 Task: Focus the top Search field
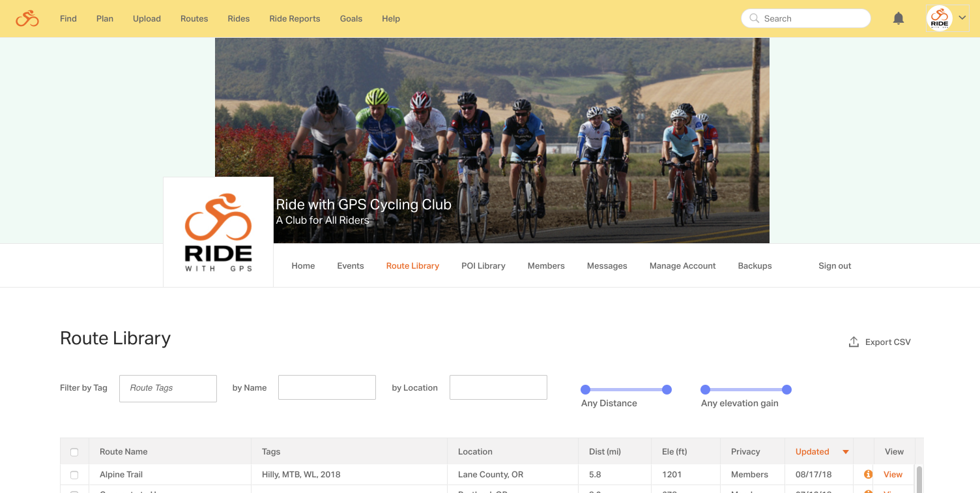point(806,18)
